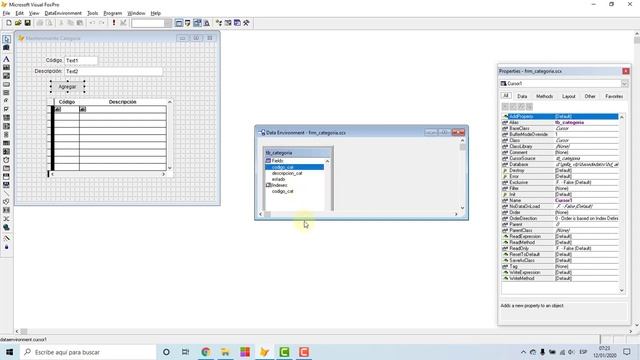Select the estado field in tb_categoria
The height and width of the screenshot is (360, 640).
278,179
